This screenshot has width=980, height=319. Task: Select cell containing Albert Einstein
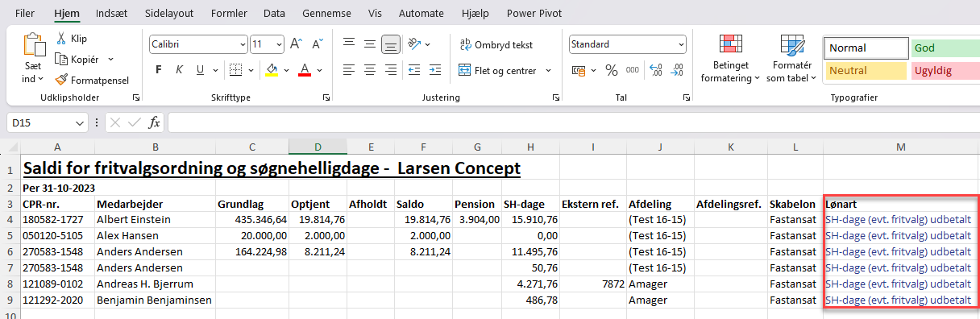[x=155, y=218]
